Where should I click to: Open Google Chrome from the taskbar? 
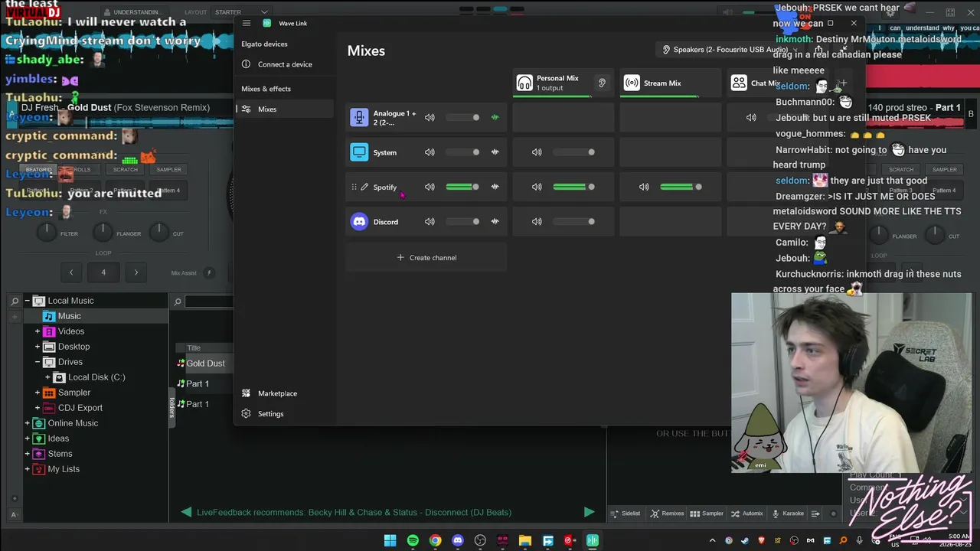(x=435, y=540)
